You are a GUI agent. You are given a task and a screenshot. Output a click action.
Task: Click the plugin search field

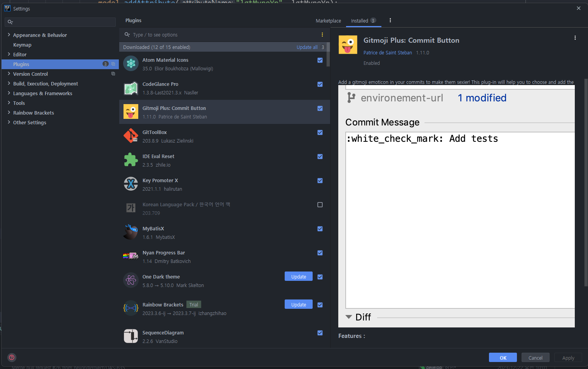pos(224,35)
